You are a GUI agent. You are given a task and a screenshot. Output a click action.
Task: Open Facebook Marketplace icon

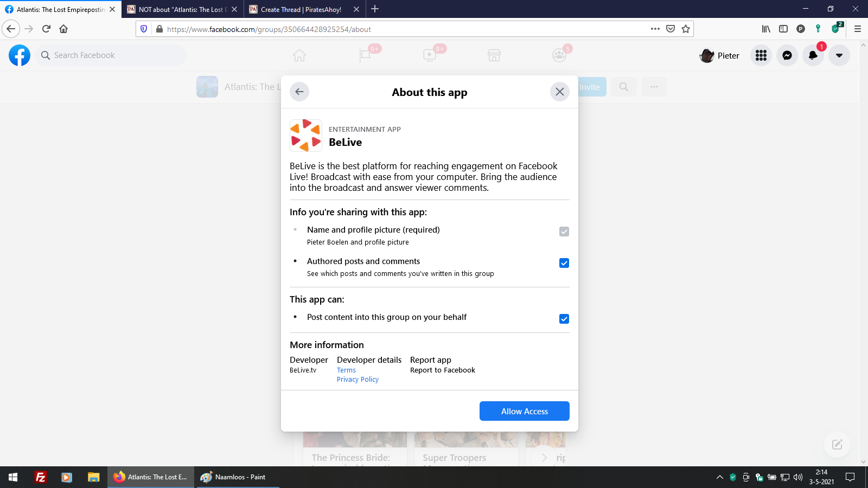(x=494, y=55)
